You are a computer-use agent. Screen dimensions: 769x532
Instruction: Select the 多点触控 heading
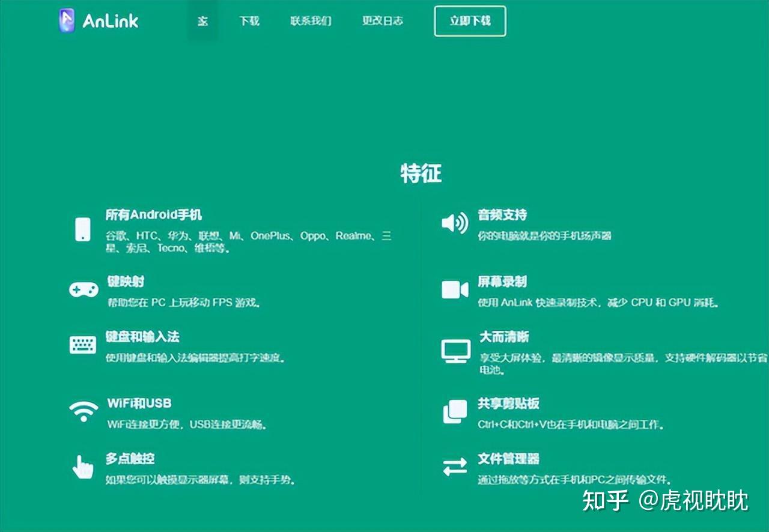[130, 459]
